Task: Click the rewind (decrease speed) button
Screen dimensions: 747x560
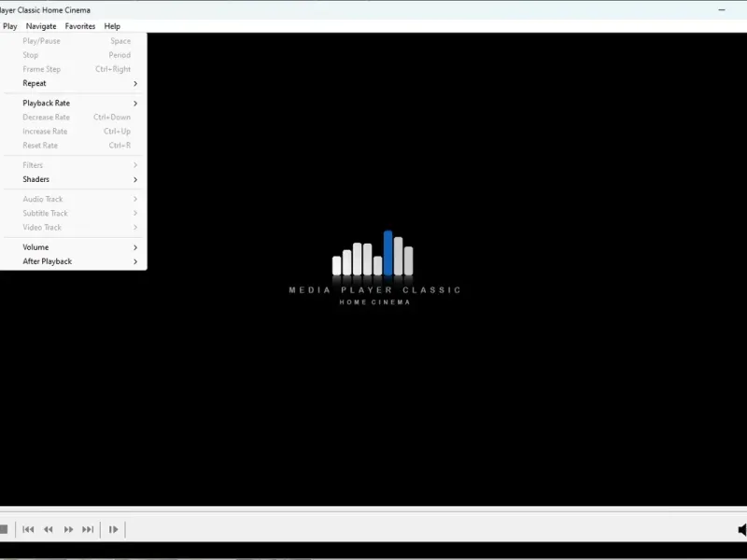Action: click(x=49, y=529)
